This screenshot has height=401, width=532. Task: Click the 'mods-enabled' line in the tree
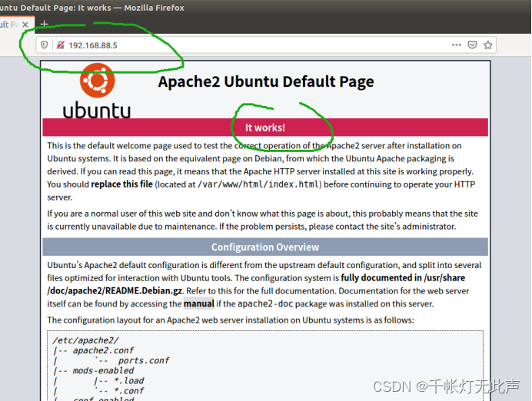coord(103,370)
